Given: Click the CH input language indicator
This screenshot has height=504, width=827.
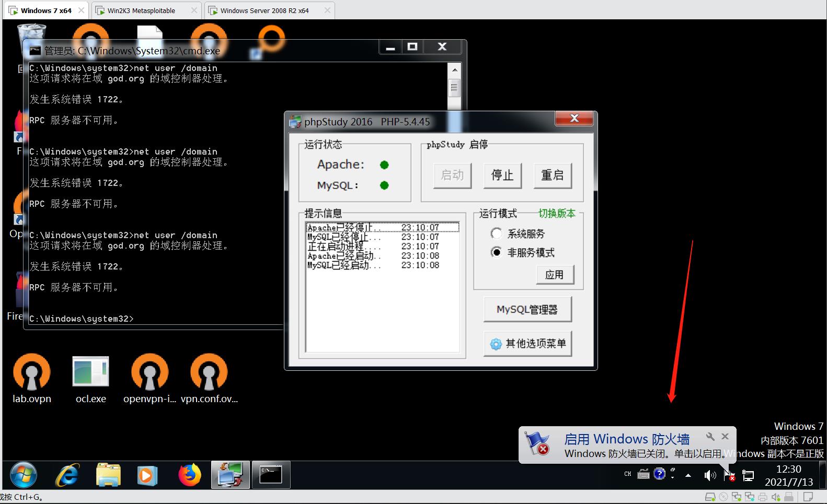Looking at the screenshot, I should coord(627,474).
